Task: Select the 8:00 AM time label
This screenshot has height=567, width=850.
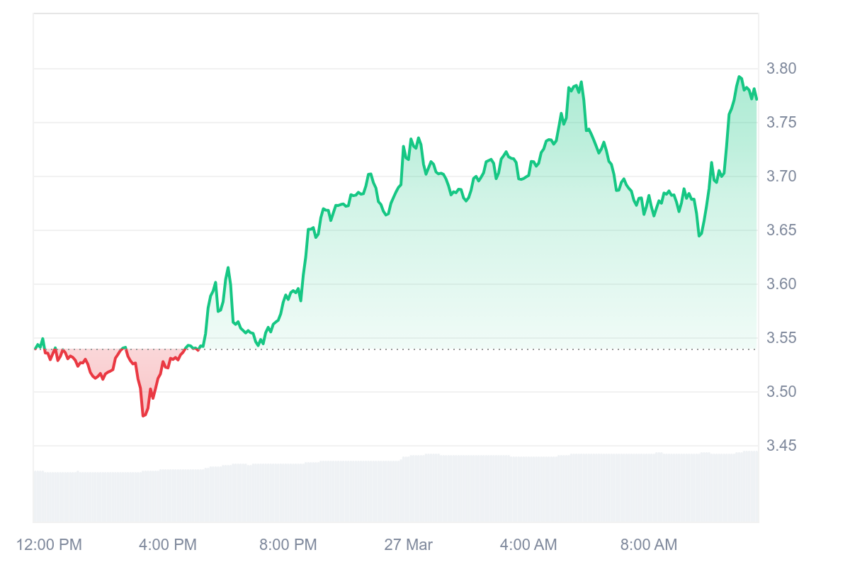Action: 648,545
